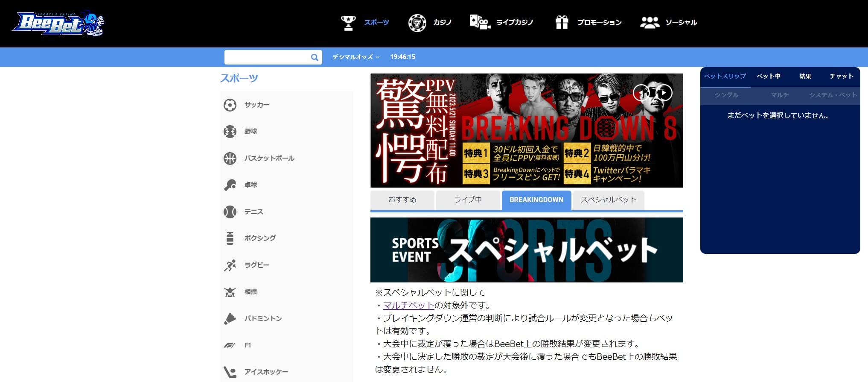
Task: Open the ライブカジノ top menu item
Action: coord(515,23)
